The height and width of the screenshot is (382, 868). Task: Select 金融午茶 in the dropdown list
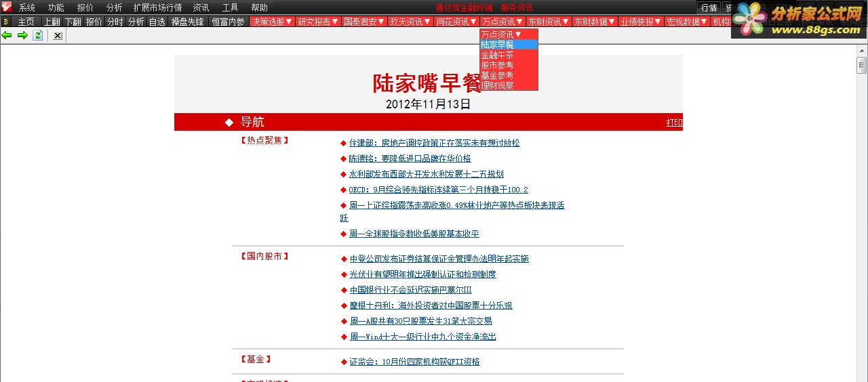509,55
